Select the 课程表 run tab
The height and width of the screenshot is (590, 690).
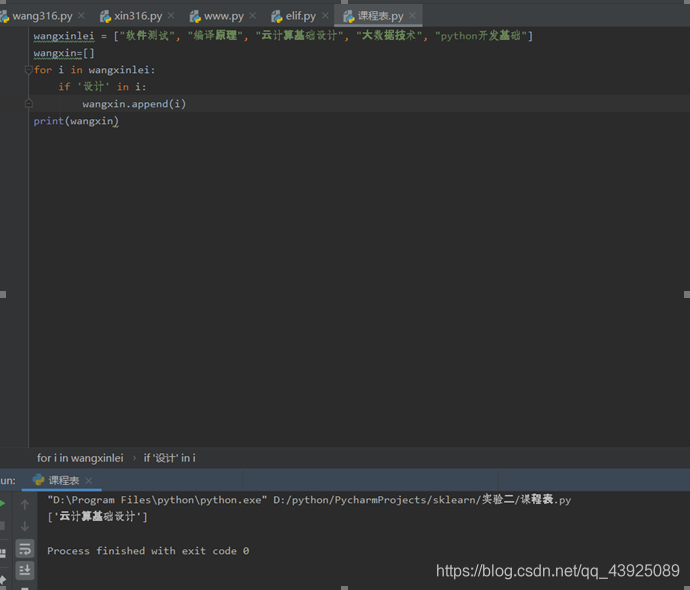pos(63,480)
